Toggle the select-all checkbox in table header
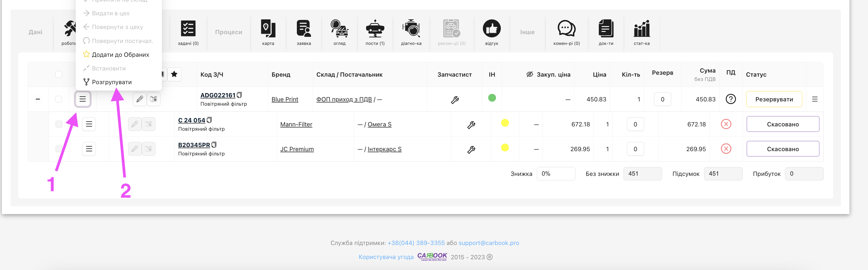The height and width of the screenshot is (270, 868). coord(59,74)
